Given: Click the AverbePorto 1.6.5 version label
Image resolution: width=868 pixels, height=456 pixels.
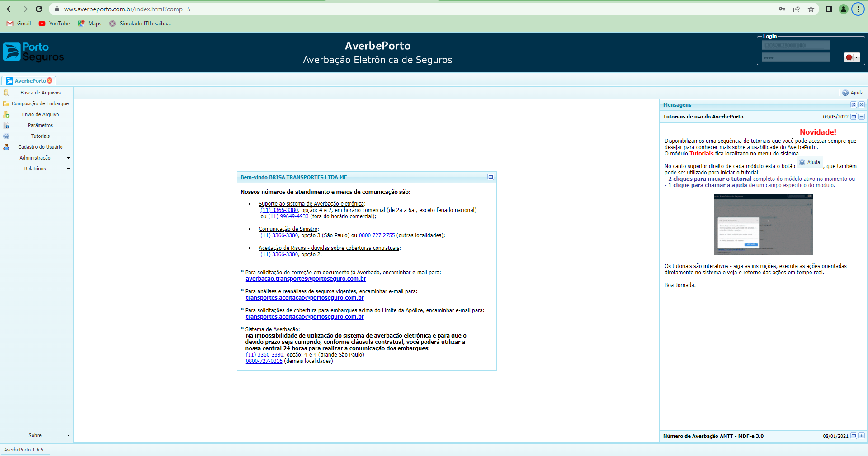Looking at the screenshot, I should click(24, 450).
